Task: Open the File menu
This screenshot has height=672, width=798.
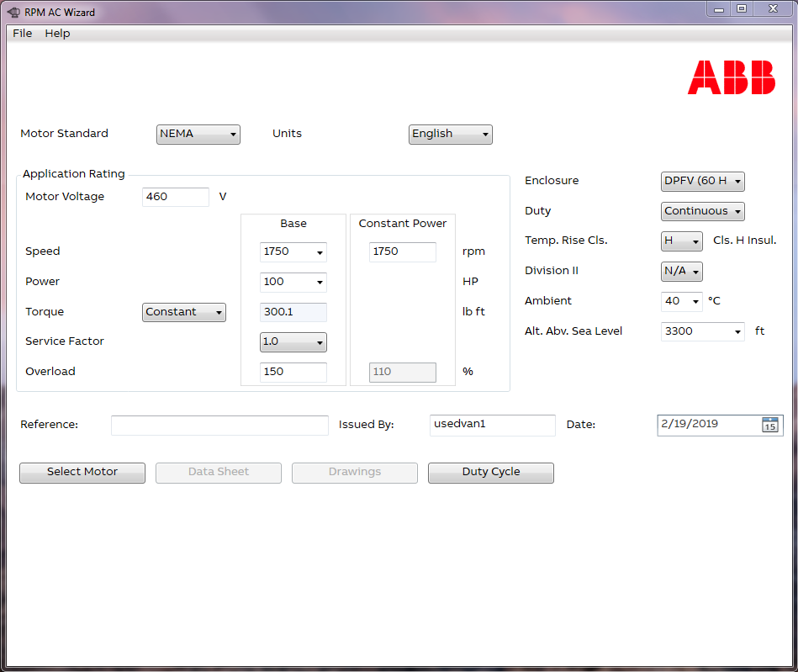Action: tap(23, 34)
